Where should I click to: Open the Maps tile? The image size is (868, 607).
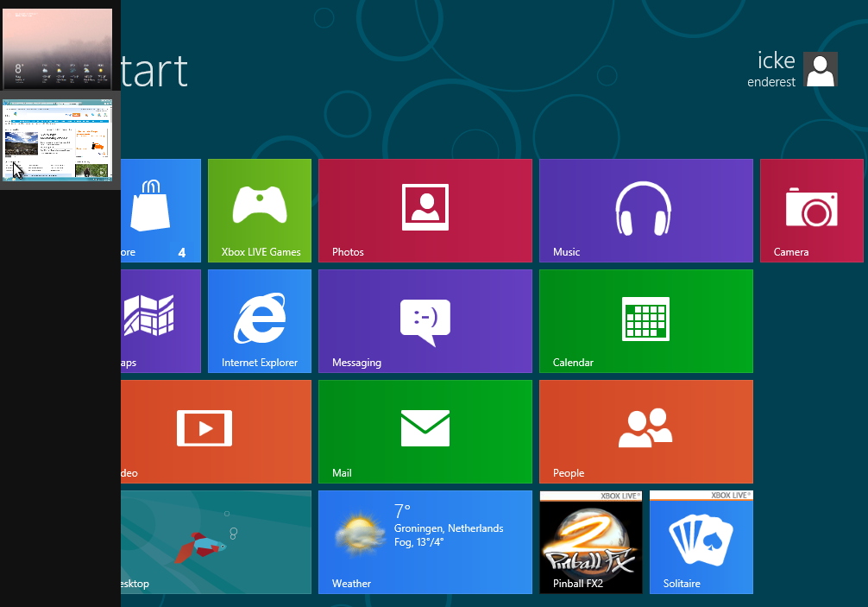click(160, 320)
